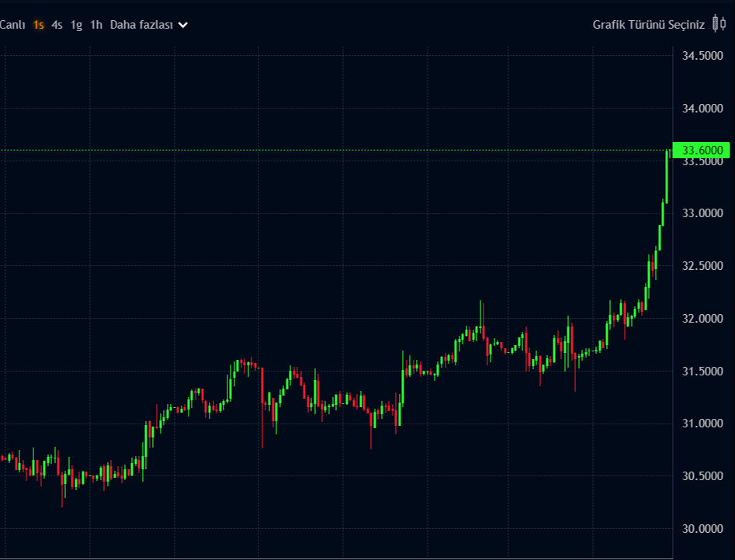Click the 30.5000 price axis label

click(702, 476)
